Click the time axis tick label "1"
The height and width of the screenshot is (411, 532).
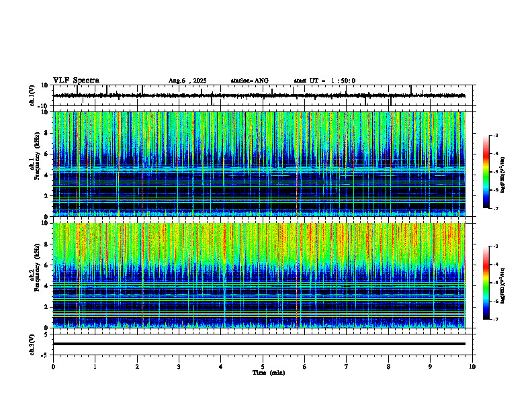[x=95, y=367]
